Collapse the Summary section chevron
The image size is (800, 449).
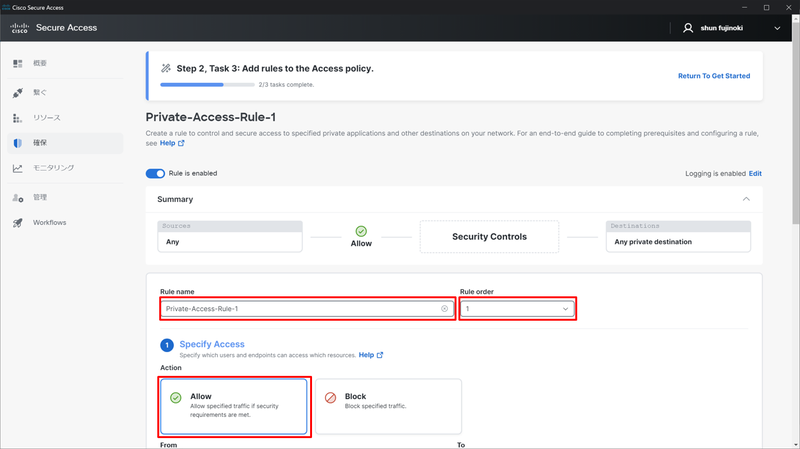pos(746,199)
